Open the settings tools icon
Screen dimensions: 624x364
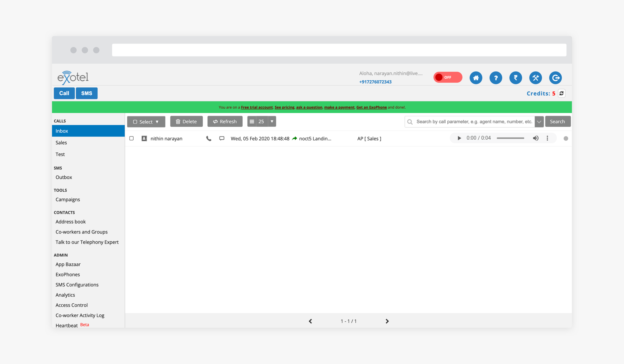pos(535,78)
